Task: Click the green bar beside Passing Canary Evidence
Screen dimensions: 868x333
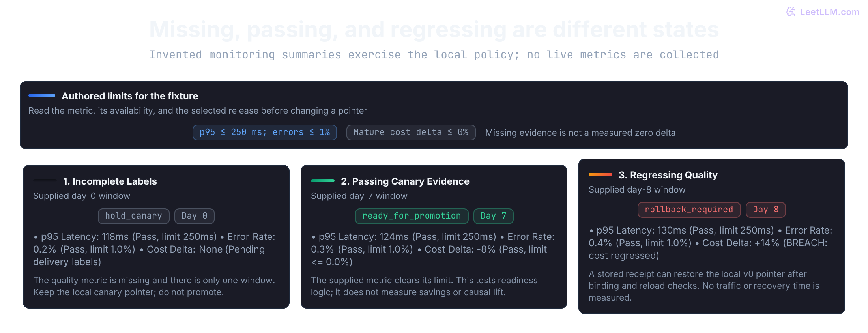Action: pyautogui.click(x=323, y=181)
